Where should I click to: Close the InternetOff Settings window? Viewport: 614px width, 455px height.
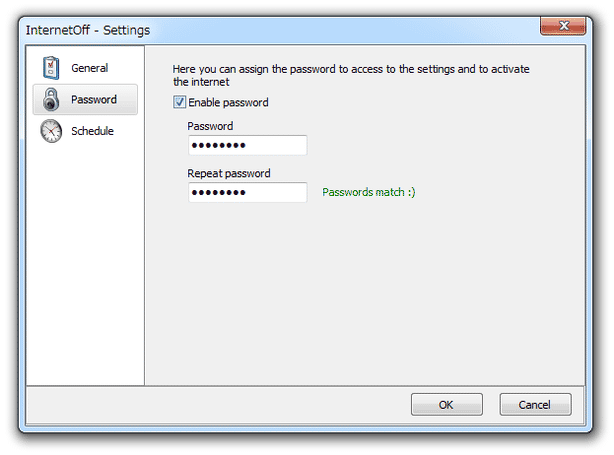pyautogui.click(x=563, y=26)
